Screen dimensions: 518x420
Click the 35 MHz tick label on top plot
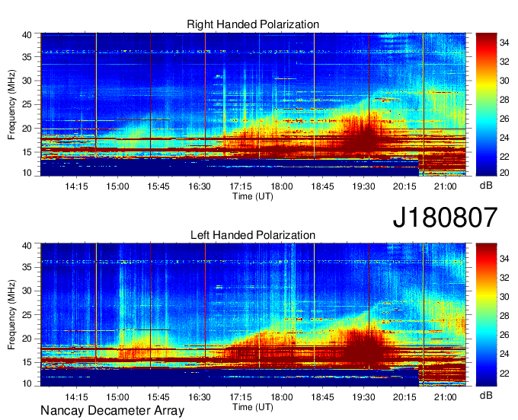(x=27, y=57)
